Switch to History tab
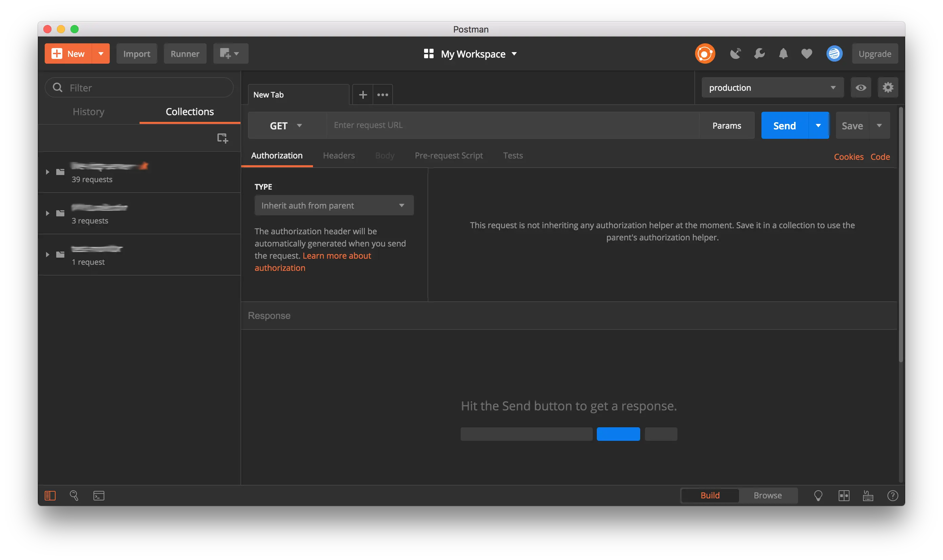Image resolution: width=943 pixels, height=560 pixels. click(x=88, y=112)
